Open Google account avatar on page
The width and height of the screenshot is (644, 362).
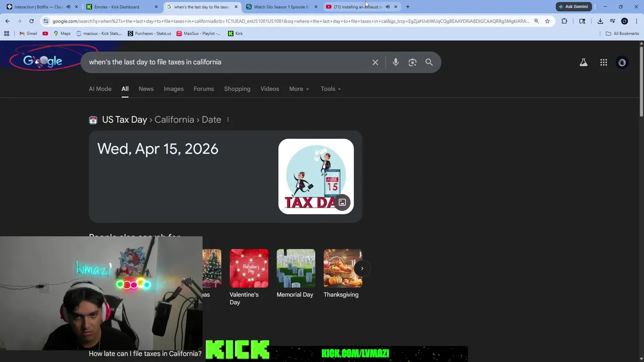pyautogui.click(x=622, y=62)
